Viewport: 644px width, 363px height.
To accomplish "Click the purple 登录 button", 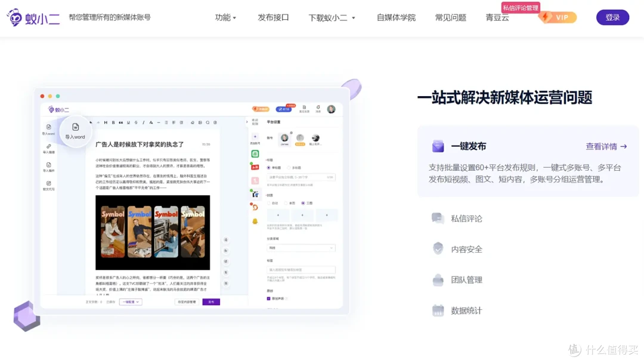I will (612, 17).
